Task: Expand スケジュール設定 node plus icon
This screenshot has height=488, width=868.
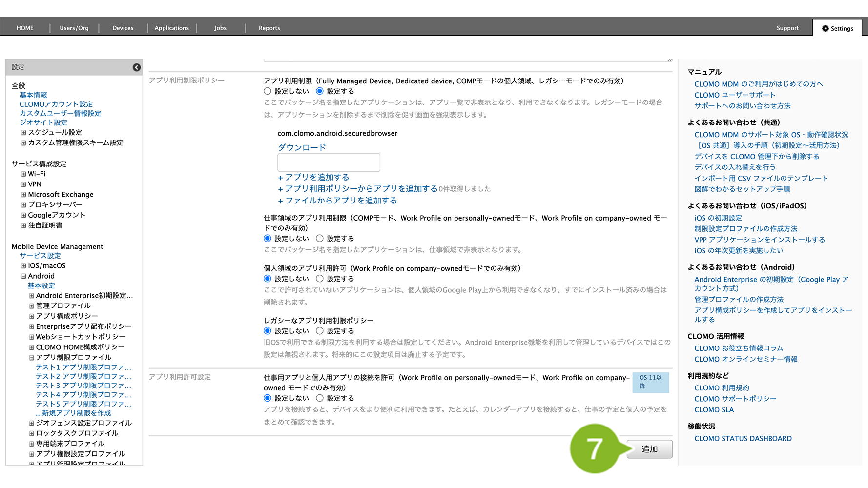Action: coord(23,133)
